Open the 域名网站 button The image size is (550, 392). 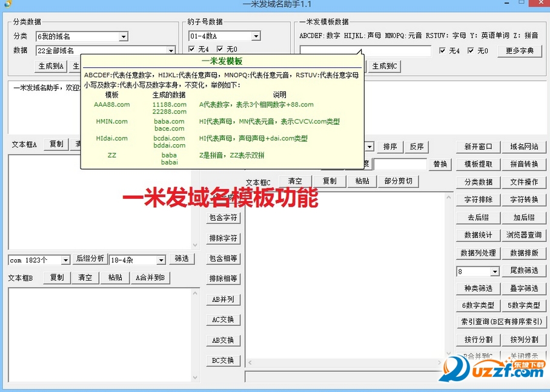(524, 147)
